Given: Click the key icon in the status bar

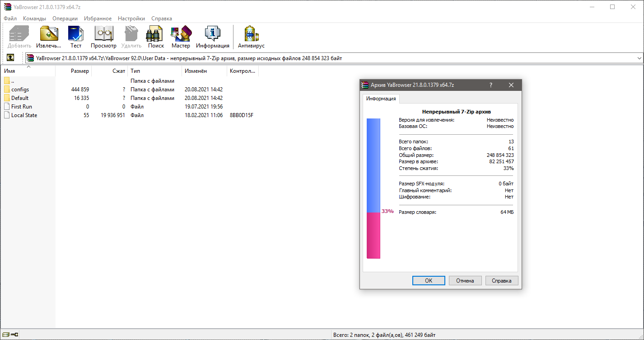Looking at the screenshot, I should point(15,335).
